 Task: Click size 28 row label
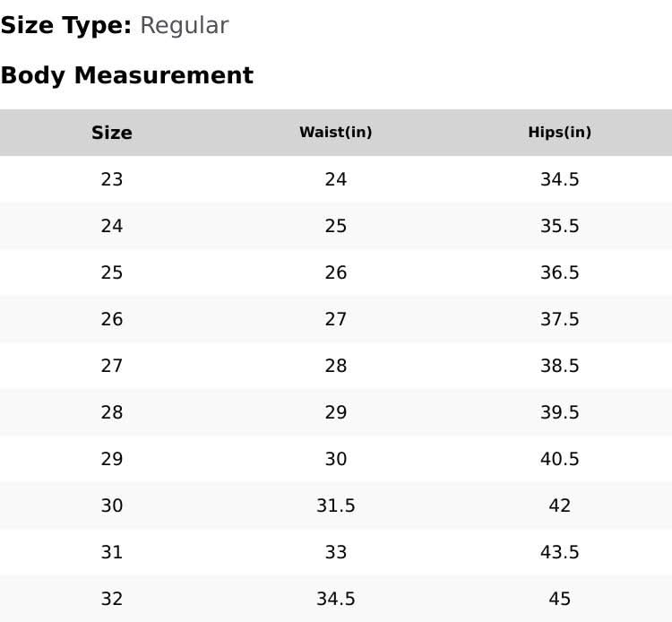coord(111,412)
